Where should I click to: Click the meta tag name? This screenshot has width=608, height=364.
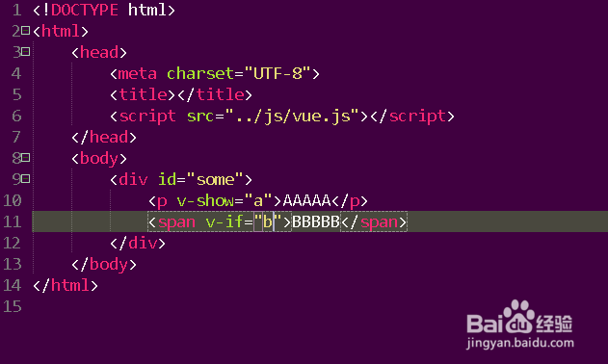click(137, 73)
